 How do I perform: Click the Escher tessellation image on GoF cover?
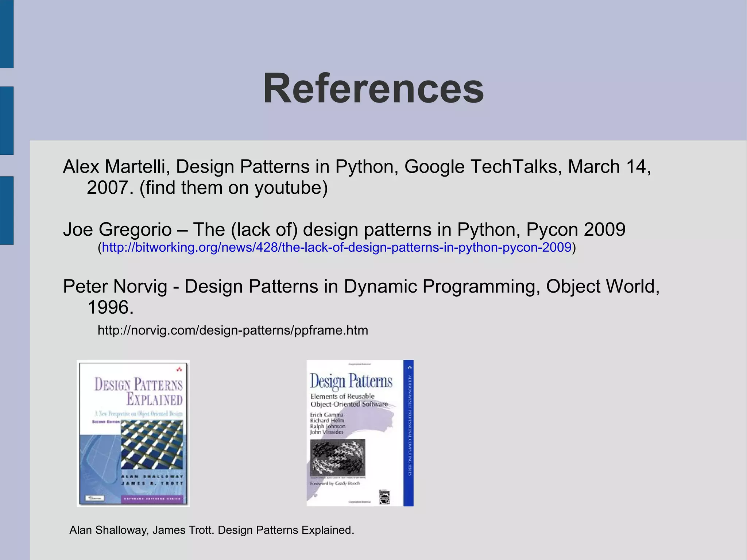(337, 458)
